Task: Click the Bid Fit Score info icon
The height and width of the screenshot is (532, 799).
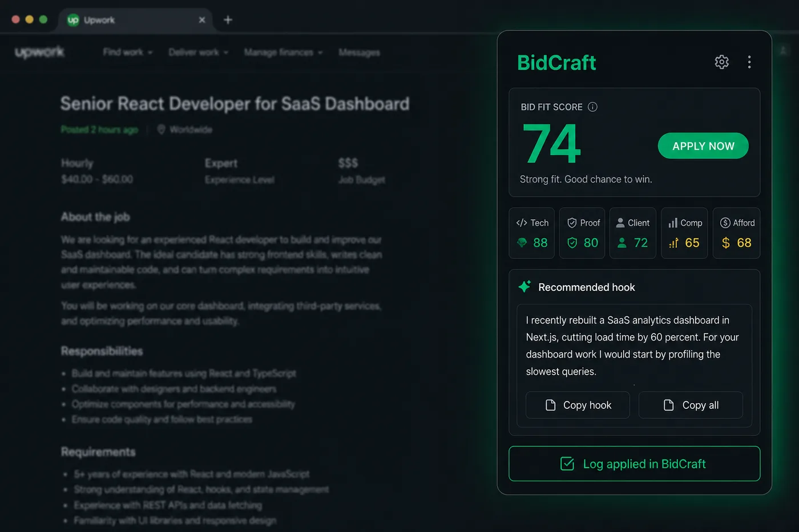Action: (592, 107)
